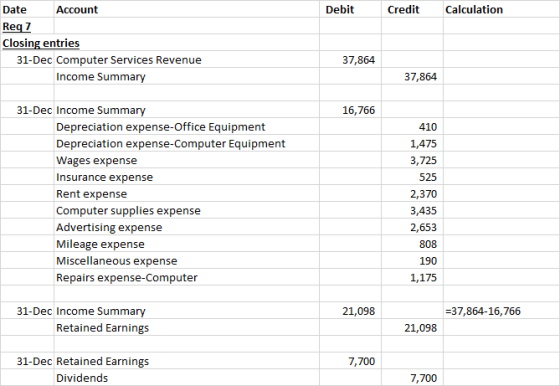Screen dimensions: 560x386
Task: Select the Calculation header cell
Action: [501, 9]
